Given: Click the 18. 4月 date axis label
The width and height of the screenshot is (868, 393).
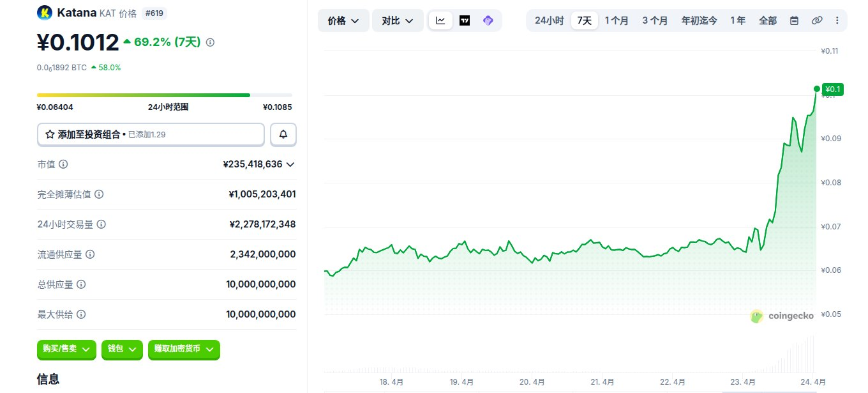Looking at the screenshot, I should click(391, 381).
